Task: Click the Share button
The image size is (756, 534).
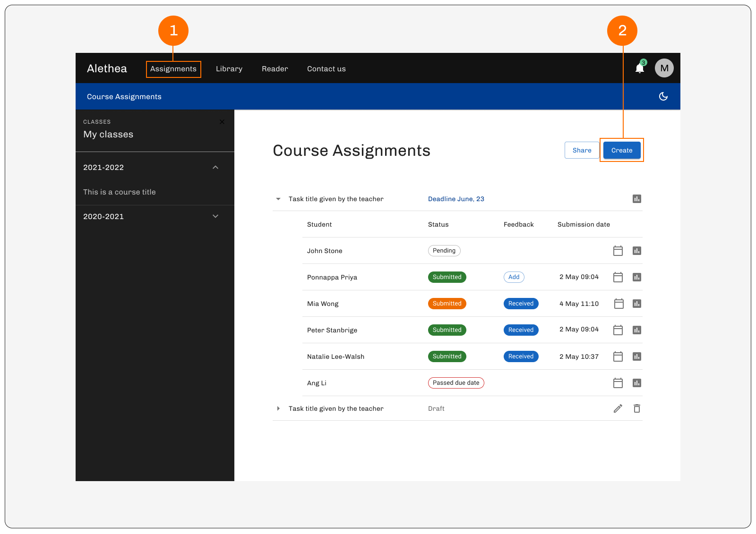Action: [582, 150]
